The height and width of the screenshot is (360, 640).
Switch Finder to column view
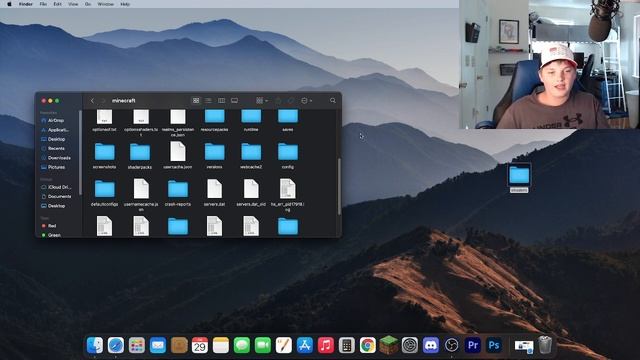click(222, 100)
